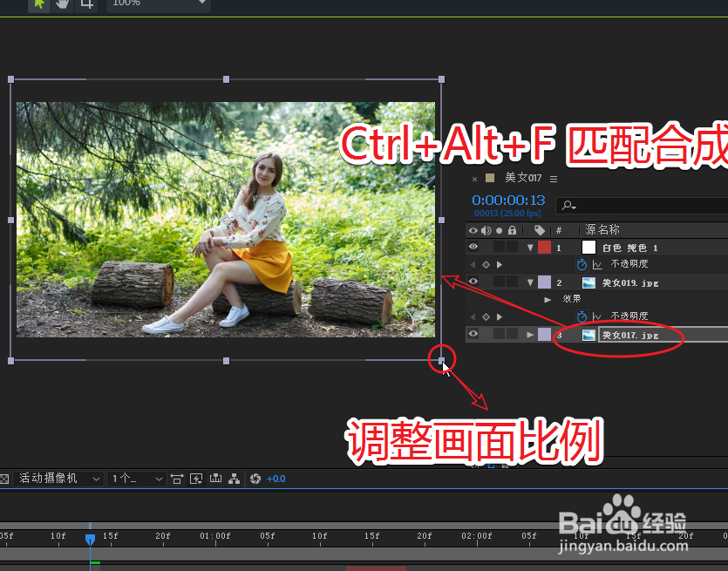
Task: Click the label tag column header icon
Action: click(x=540, y=230)
